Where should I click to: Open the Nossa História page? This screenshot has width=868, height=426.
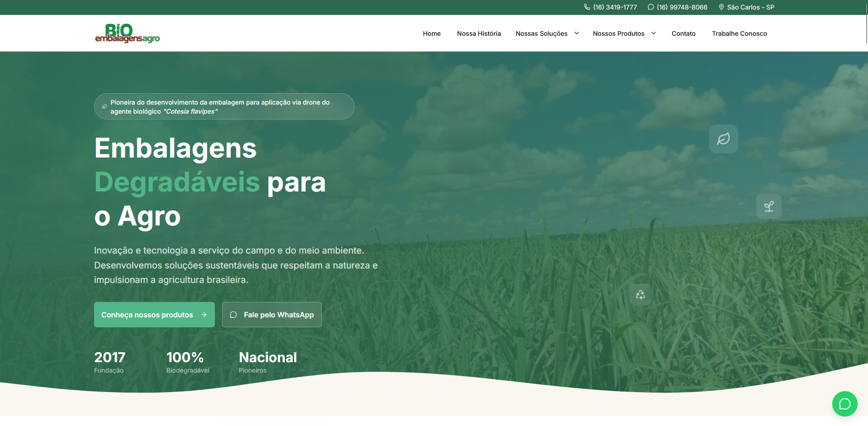click(x=479, y=34)
